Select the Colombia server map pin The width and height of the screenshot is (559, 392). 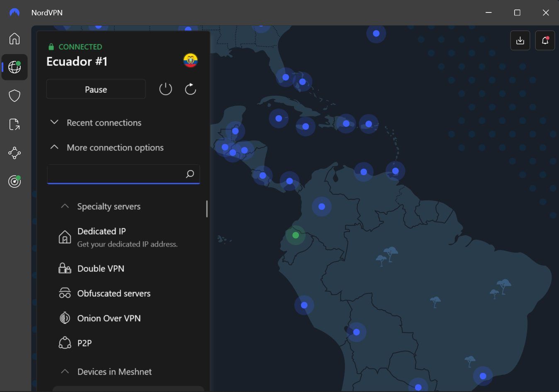pos(322,206)
